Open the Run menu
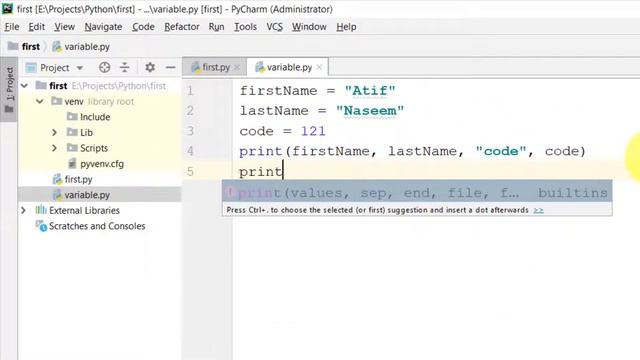 coord(216,27)
